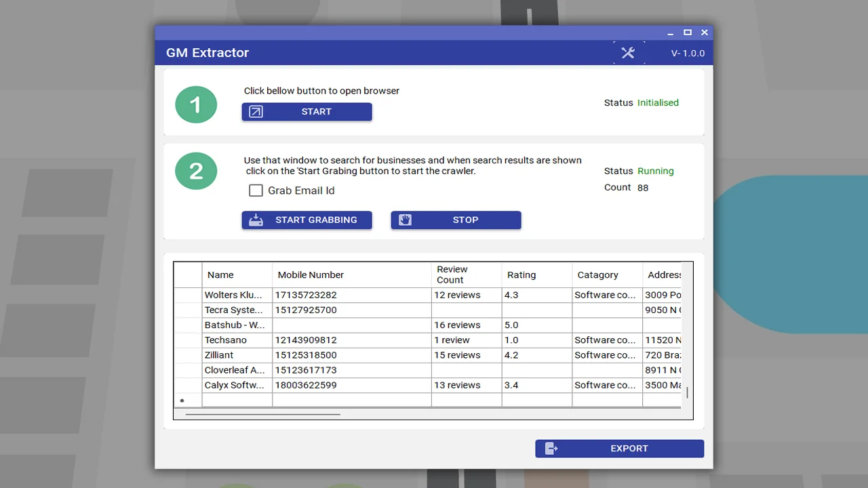This screenshot has width=868, height=488.
Task: Sort by the Name column header
Action: point(237,274)
